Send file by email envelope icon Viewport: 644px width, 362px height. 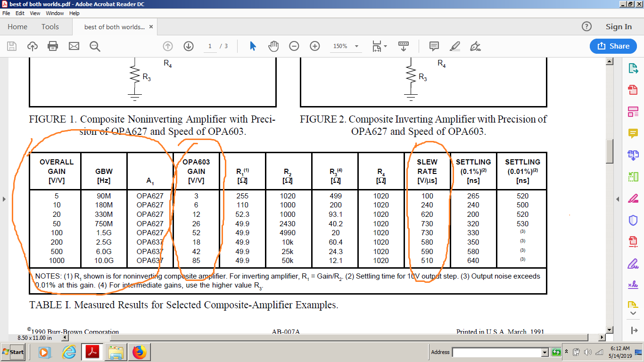74,46
